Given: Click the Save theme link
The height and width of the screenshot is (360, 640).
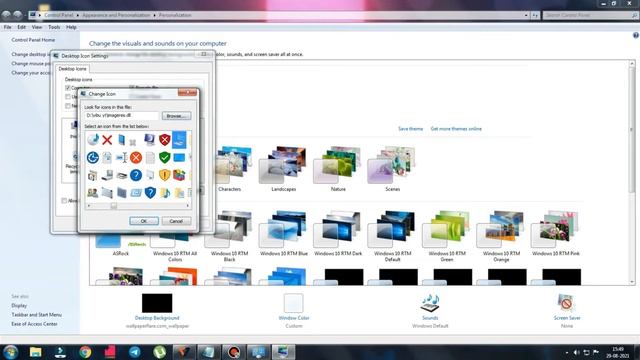Looking at the screenshot, I should click(410, 129).
